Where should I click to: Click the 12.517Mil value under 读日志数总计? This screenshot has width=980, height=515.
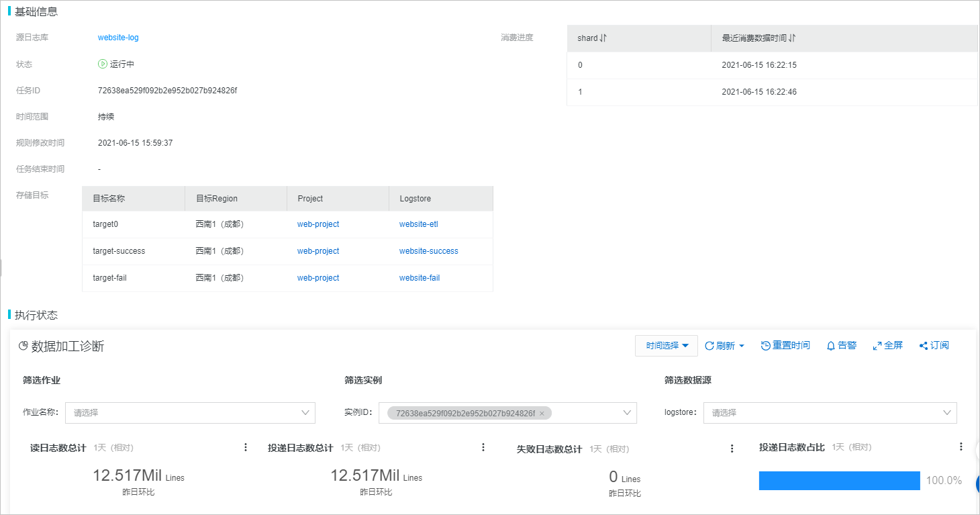[x=128, y=476]
